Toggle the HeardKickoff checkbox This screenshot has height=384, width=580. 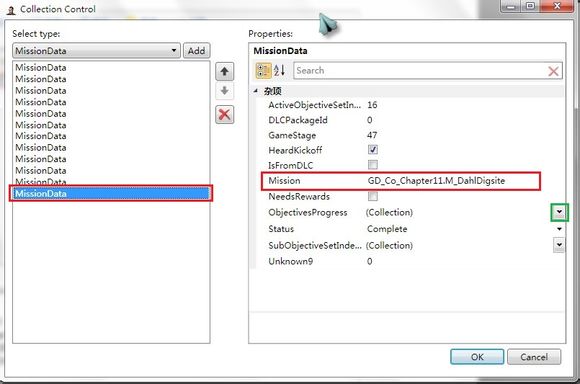click(373, 149)
